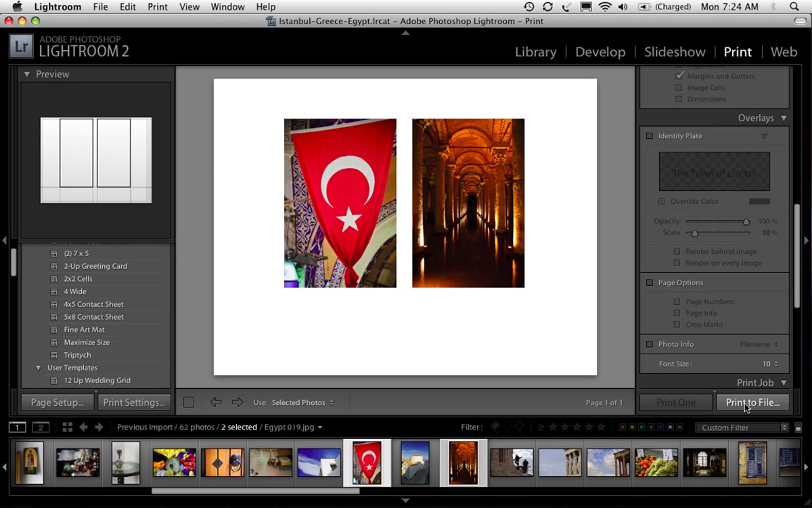Select main window display button 1
The width and height of the screenshot is (812, 508).
click(x=18, y=427)
